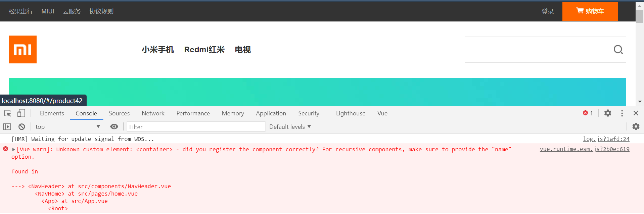644x214 pixels.
Task: Click the red error icon in console
Action: pos(6,149)
